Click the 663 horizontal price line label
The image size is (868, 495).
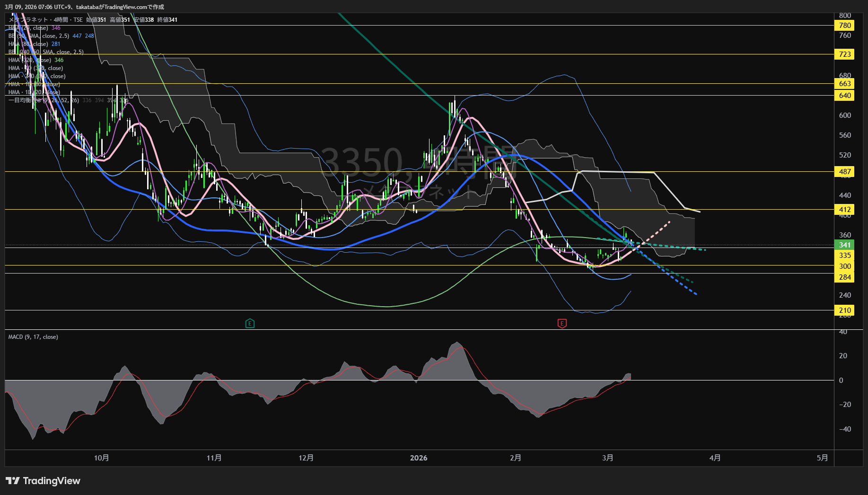pyautogui.click(x=844, y=84)
